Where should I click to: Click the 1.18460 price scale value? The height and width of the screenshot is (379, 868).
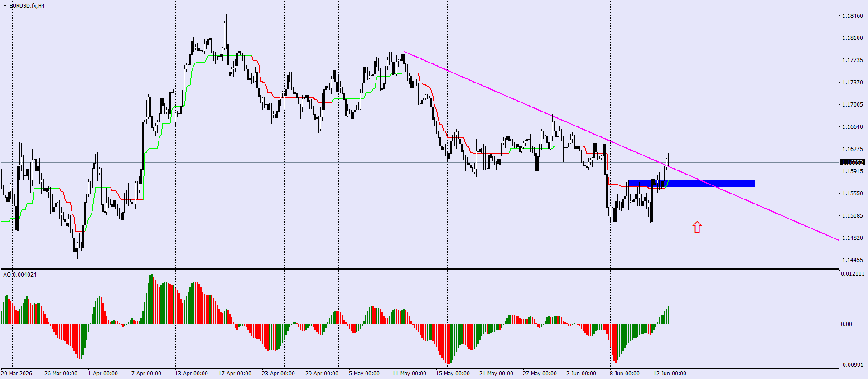[852, 16]
